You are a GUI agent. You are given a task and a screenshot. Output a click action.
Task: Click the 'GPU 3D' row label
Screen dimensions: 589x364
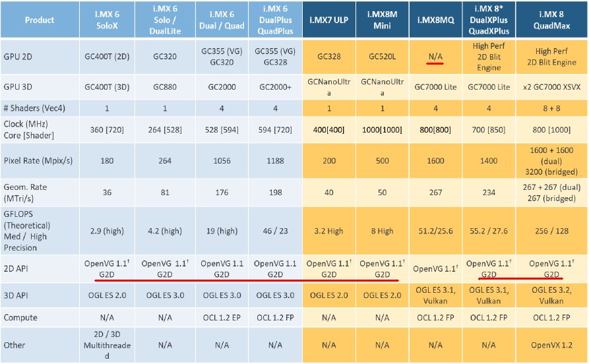(40, 87)
